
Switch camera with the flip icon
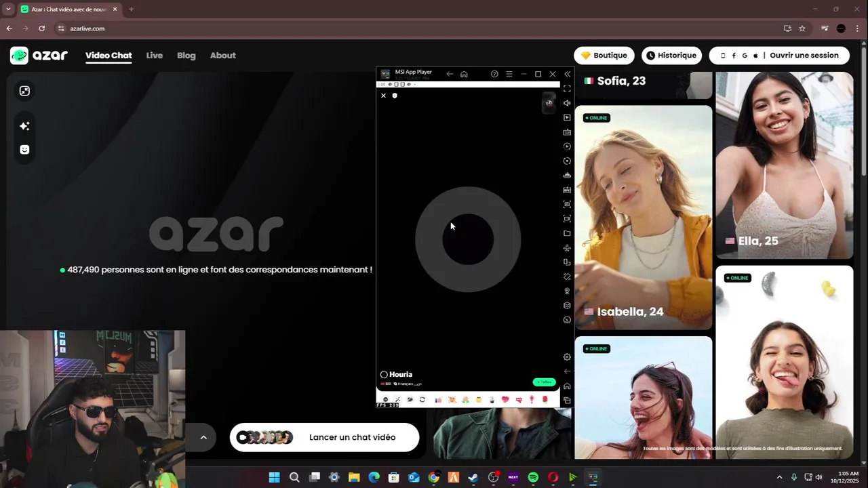(422, 400)
